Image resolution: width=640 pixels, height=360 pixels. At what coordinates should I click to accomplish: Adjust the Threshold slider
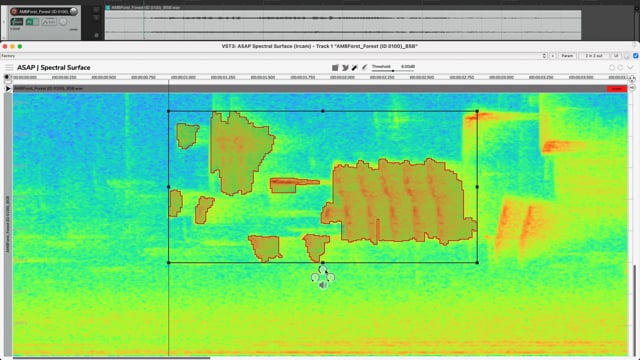coord(393,71)
